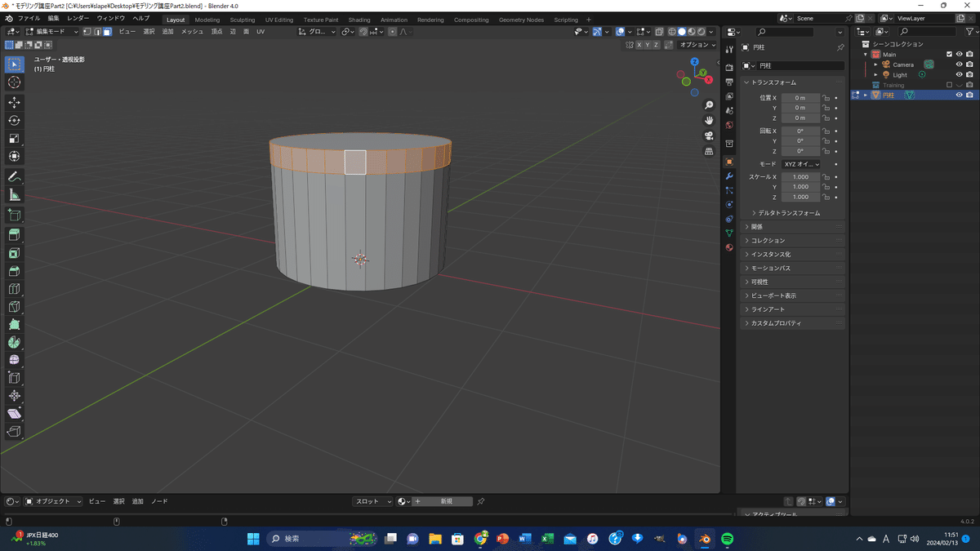Open the Material properties tab
This screenshot has height=551, width=980.
point(729,247)
